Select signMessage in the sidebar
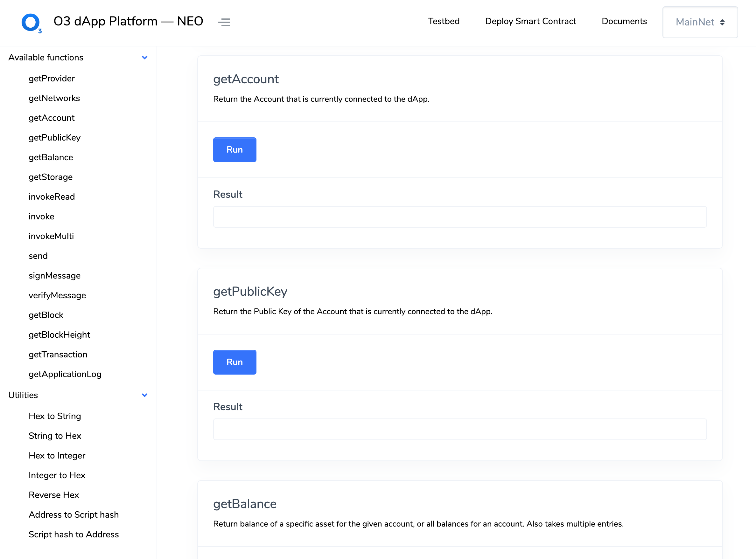 coord(54,275)
